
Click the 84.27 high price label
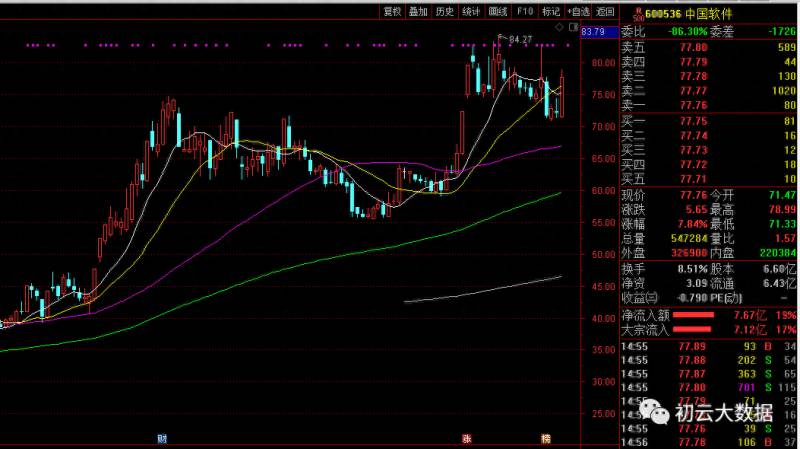click(520, 39)
